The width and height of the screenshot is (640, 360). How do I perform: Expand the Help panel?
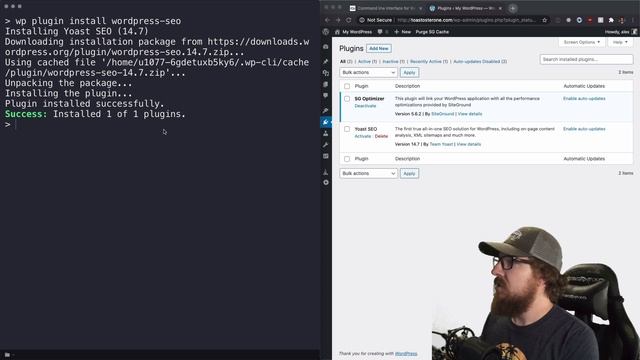tap(620, 42)
